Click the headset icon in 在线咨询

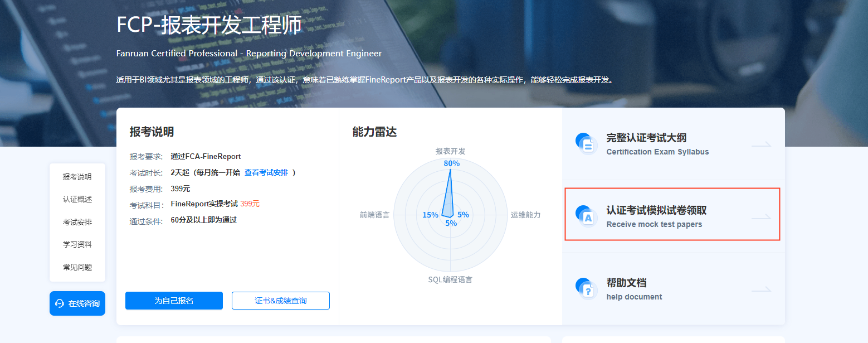[x=60, y=303]
